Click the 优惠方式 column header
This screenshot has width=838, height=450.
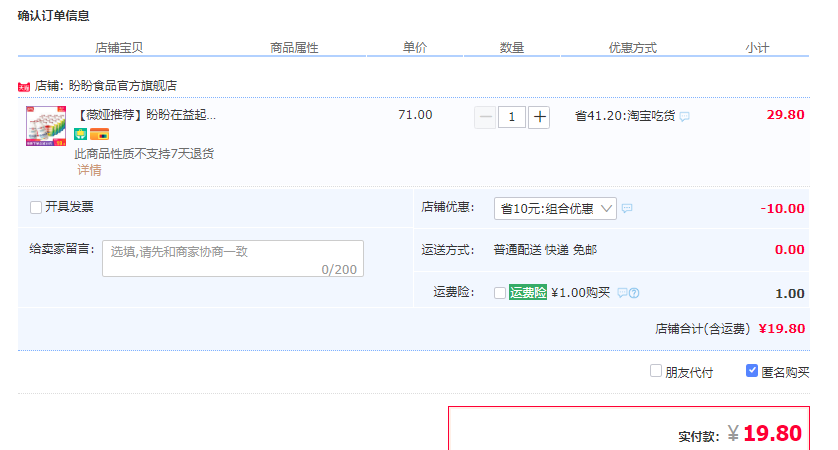[x=633, y=48]
